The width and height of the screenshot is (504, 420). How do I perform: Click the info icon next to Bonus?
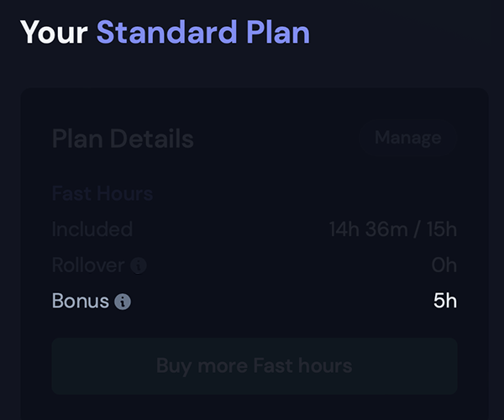click(123, 302)
